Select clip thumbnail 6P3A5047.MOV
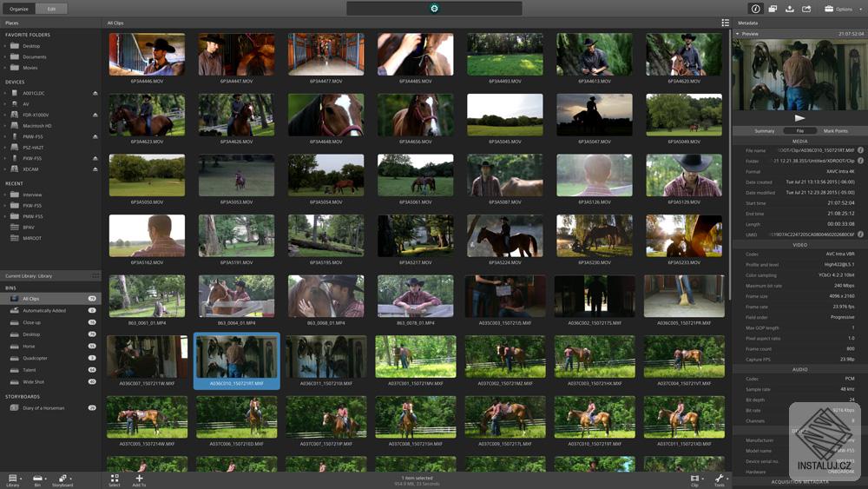Image resolution: width=868 pixels, height=489 pixels. pyautogui.click(x=595, y=115)
